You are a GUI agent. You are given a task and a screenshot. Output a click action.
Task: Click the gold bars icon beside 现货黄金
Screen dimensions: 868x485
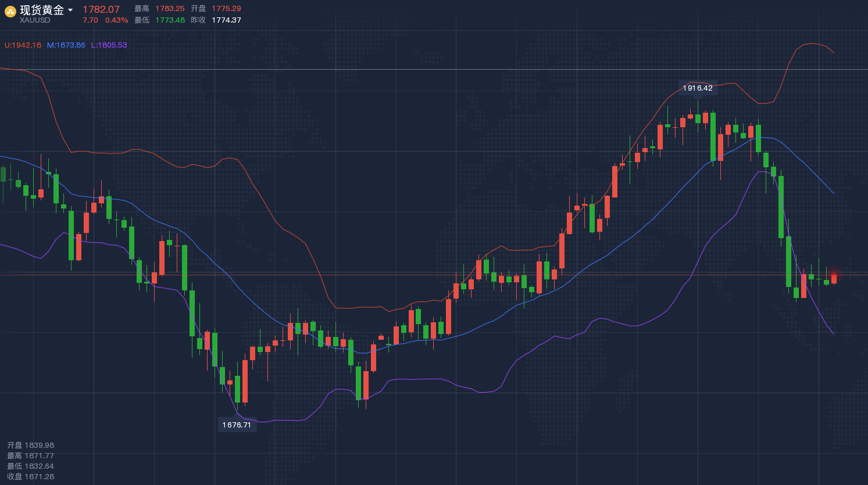point(10,12)
